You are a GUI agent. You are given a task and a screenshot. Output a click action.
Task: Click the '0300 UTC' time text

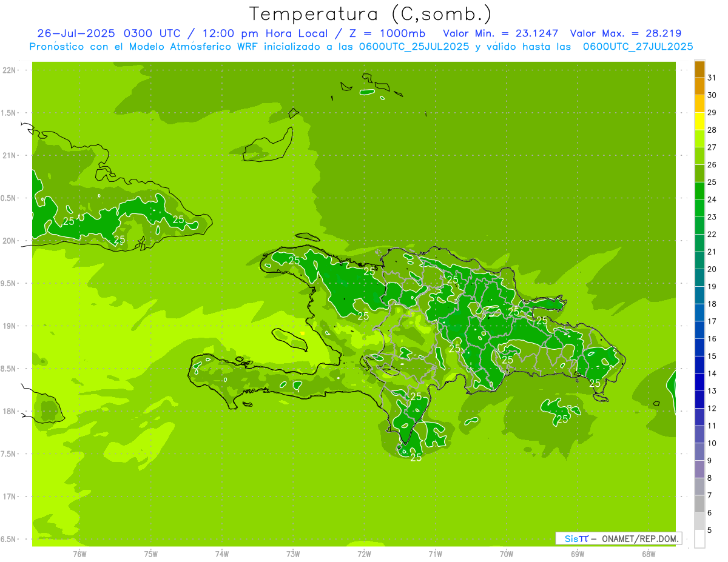[x=151, y=33]
